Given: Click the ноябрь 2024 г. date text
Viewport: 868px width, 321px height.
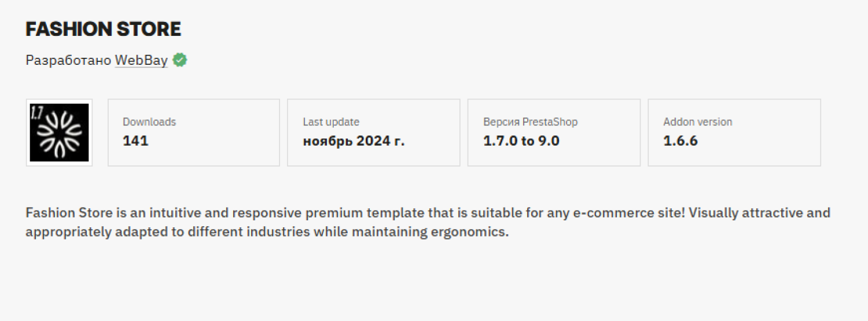Looking at the screenshot, I should coord(354,141).
